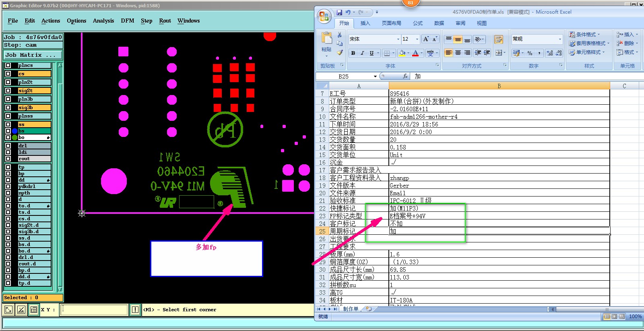The height and width of the screenshot is (331, 644).
Task: Switch to the 插入 ribbon tab
Action: point(365,23)
